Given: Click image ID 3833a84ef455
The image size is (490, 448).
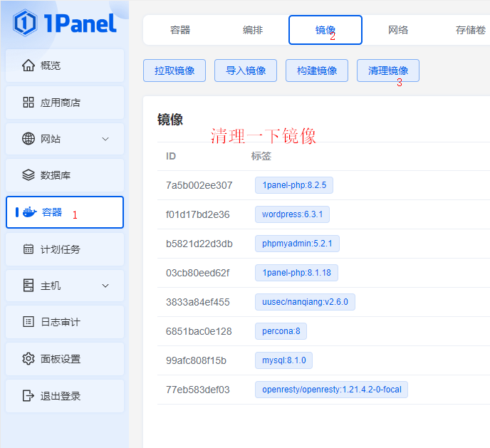Looking at the screenshot, I should point(198,302).
